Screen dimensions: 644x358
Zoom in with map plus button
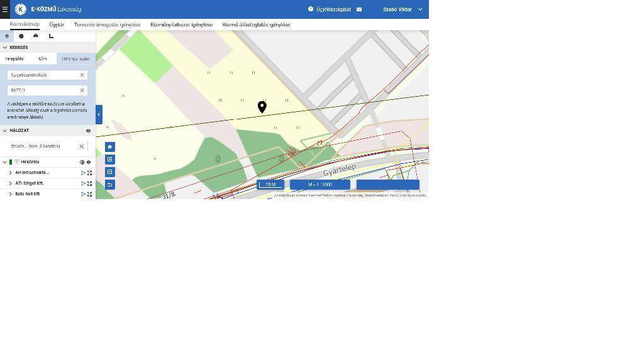(x=109, y=159)
